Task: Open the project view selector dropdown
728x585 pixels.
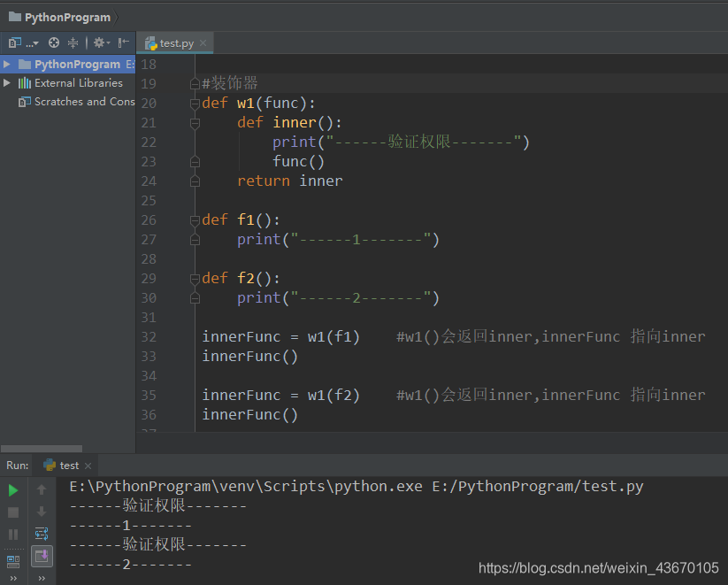Action: click(x=23, y=43)
